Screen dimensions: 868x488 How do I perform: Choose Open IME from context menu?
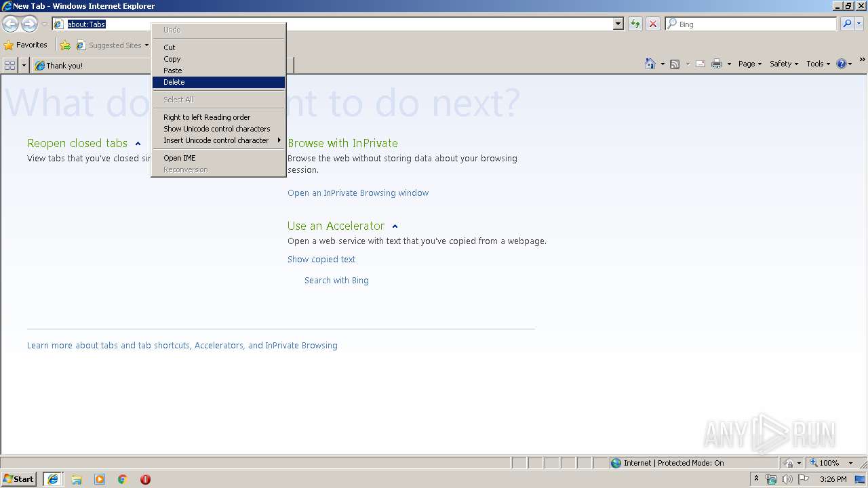(218, 158)
